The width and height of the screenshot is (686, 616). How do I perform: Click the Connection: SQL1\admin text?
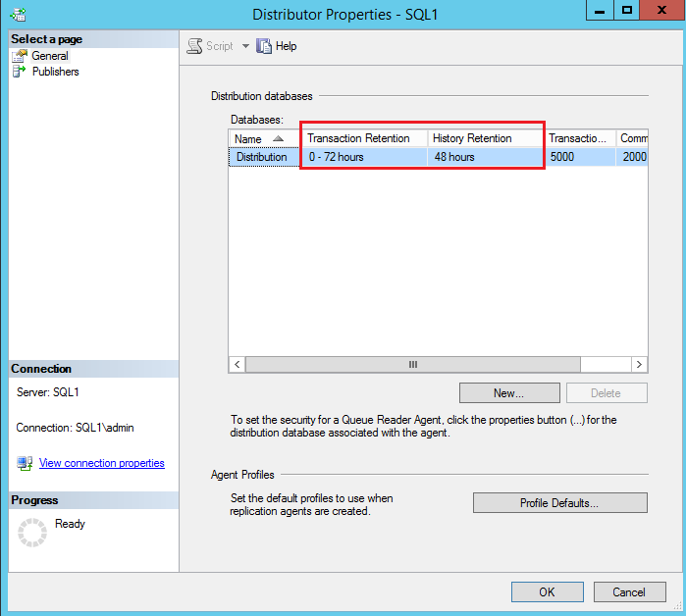coord(75,428)
